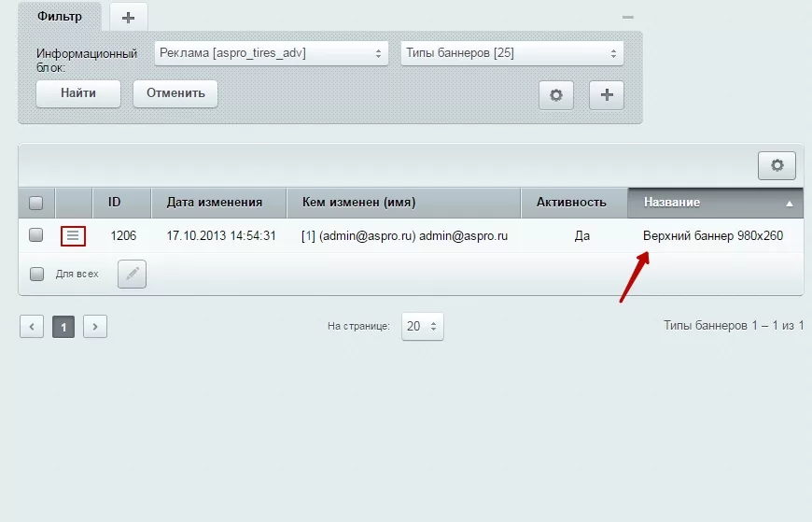
Task: Open the filter settings gear icon
Action: [x=556, y=95]
